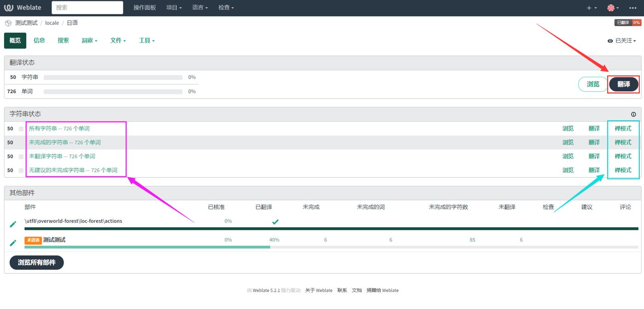The image size is (644, 309).
Task: Expand the 文件 dropdown menu
Action: (x=118, y=41)
